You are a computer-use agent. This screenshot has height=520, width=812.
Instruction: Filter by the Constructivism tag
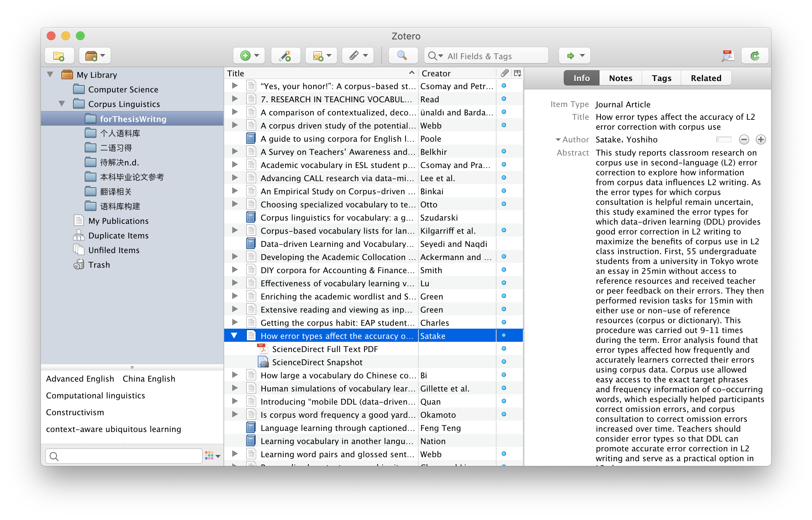pyautogui.click(x=75, y=412)
